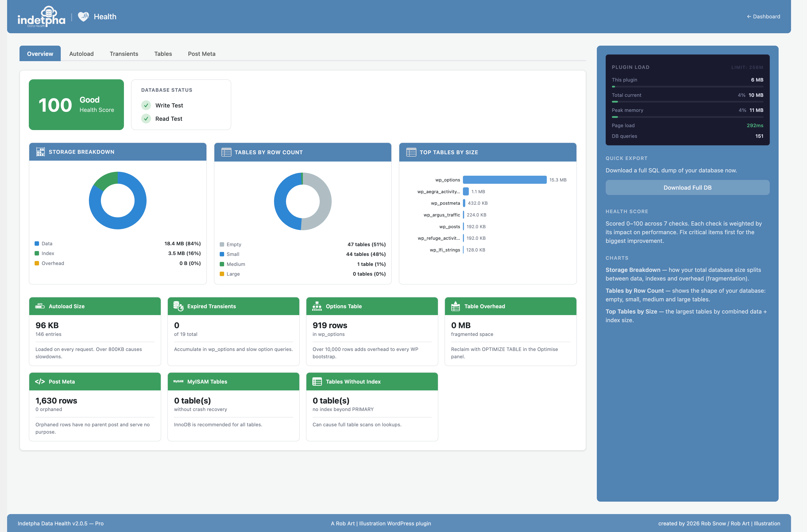The width and height of the screenshot is (807, 532).
Task: Go back via the Dashboard link
Action: coord(763,16)
